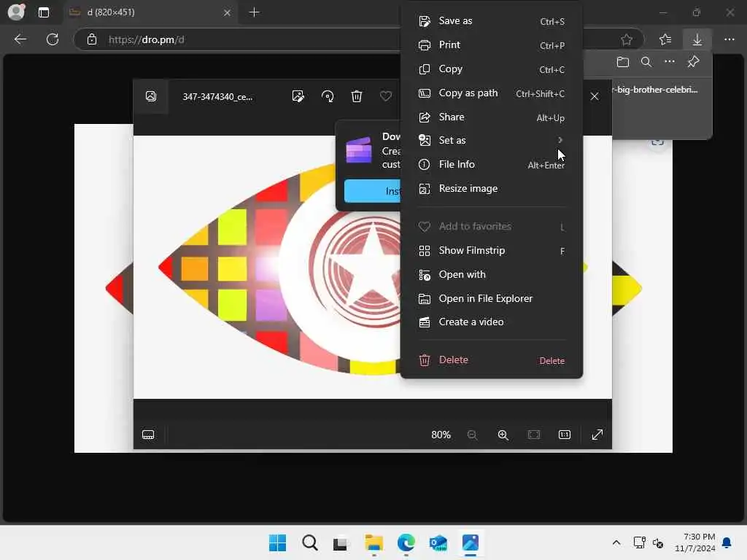
Task: Toggle the heart favorite icon in Photos toolbar
Action: tap(385, 97)
